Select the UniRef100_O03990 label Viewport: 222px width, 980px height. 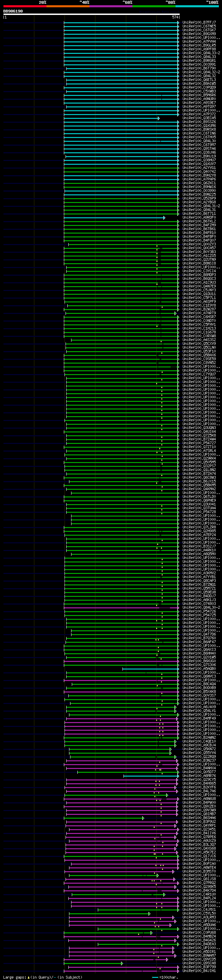tap(199, 191)
